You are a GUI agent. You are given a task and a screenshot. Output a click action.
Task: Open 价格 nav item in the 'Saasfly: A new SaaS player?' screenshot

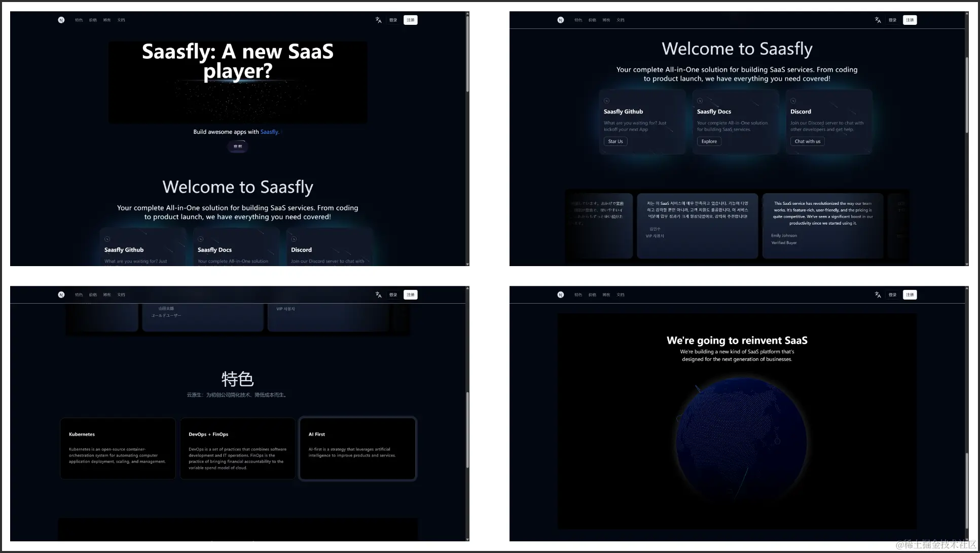pyautogui.click(x=93, y=20)
